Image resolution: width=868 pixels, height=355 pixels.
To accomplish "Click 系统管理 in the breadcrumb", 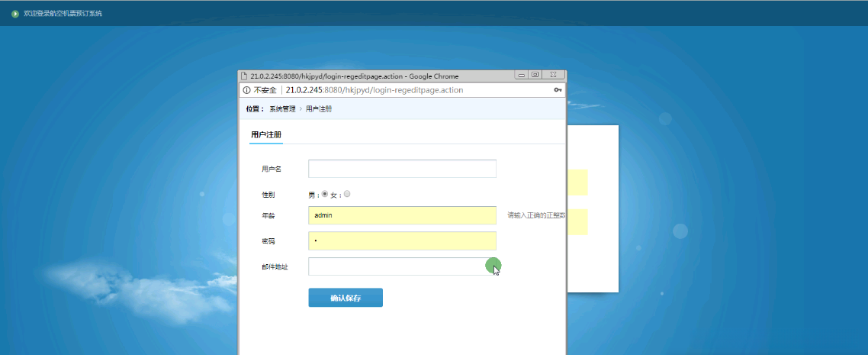I will tap(282, 109).
